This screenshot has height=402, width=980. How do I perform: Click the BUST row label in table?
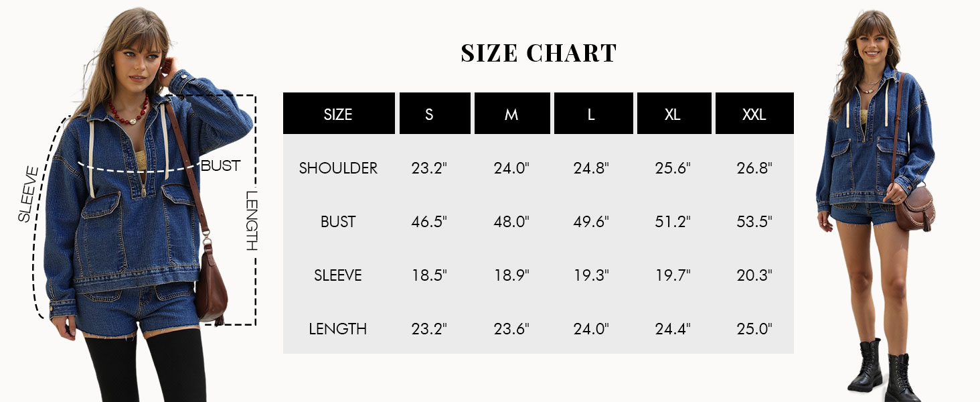(338, 222)
